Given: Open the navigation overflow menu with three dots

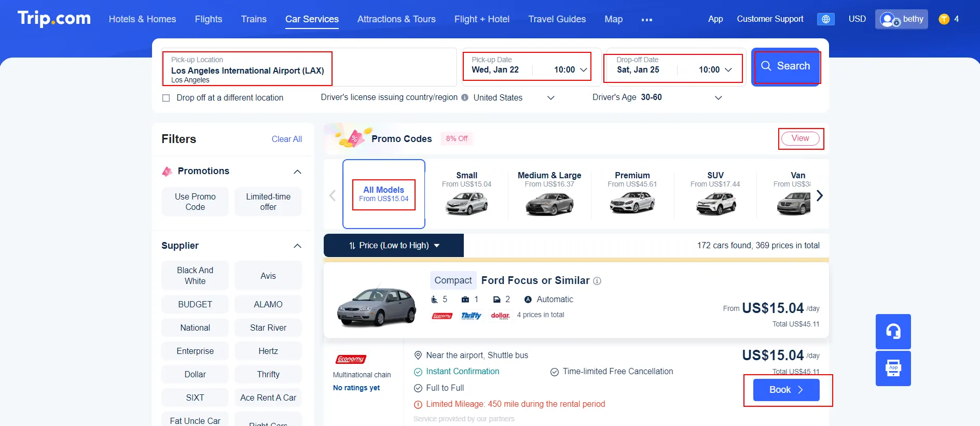Looking at the screenshot, I should pyautogui.click(x=646, y=20).
